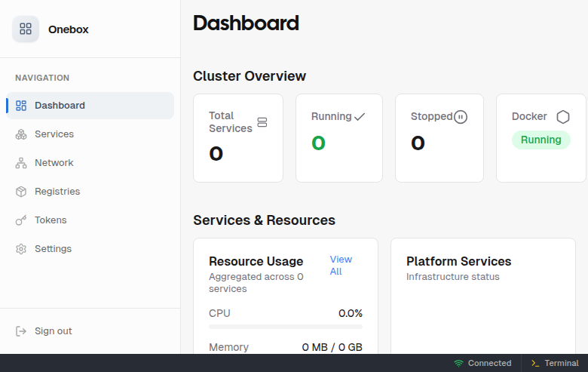This screenshot has width=588, height=372.
Task: Click the Dashboard grid icon in sidebar
Action: coord(21,106)
